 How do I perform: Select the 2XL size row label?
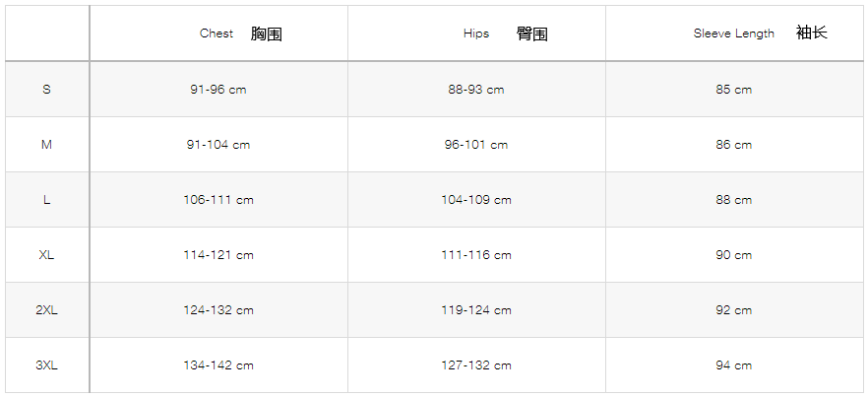coord(46,310)
